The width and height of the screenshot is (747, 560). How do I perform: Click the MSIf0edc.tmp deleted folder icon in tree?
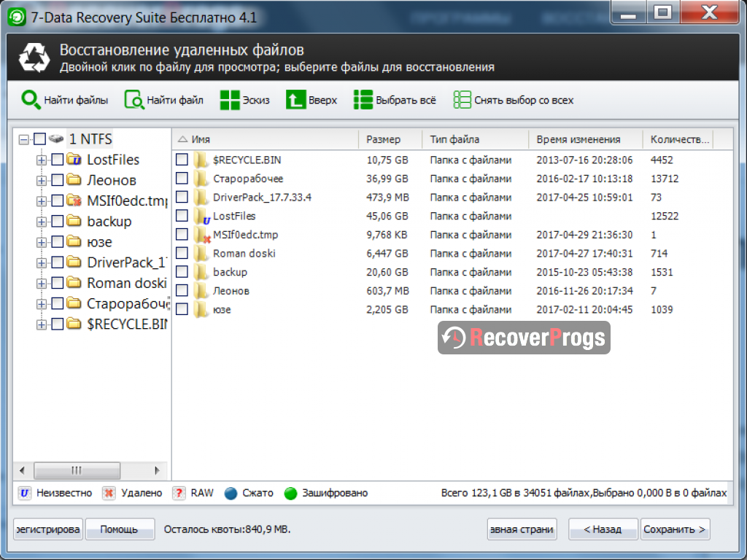74,200
